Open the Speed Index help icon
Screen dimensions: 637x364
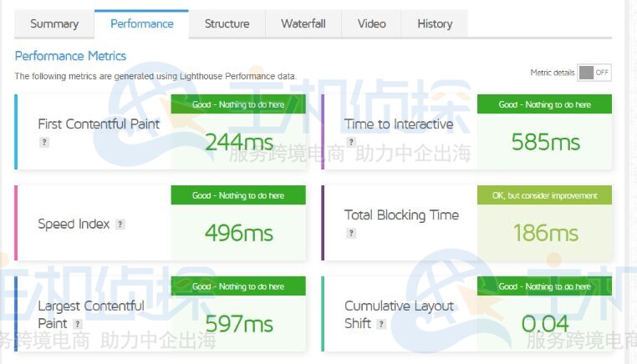point(120,224)
